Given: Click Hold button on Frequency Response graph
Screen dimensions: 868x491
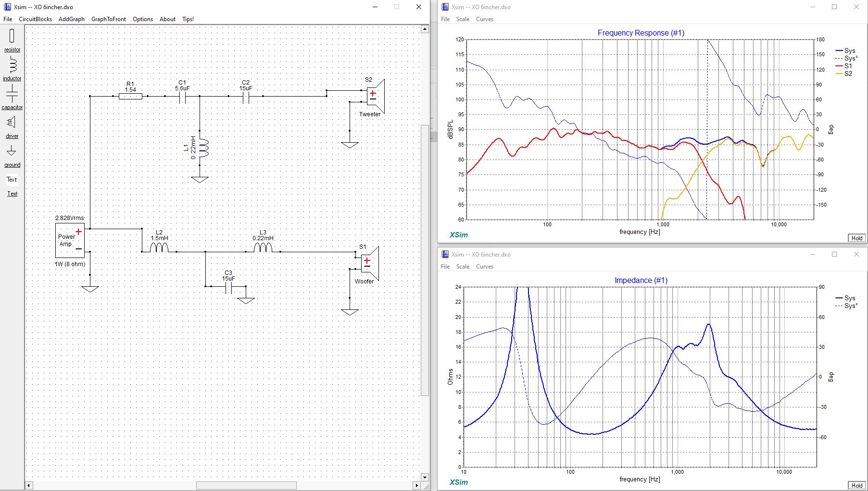Looking at the screenshot, I should click(x=857, y=238).
